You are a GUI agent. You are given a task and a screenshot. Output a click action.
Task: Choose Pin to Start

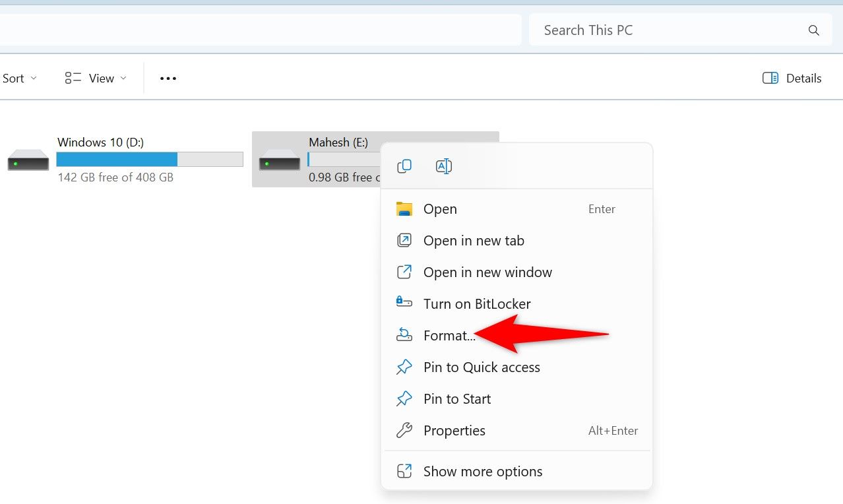[x=457, y=399]
